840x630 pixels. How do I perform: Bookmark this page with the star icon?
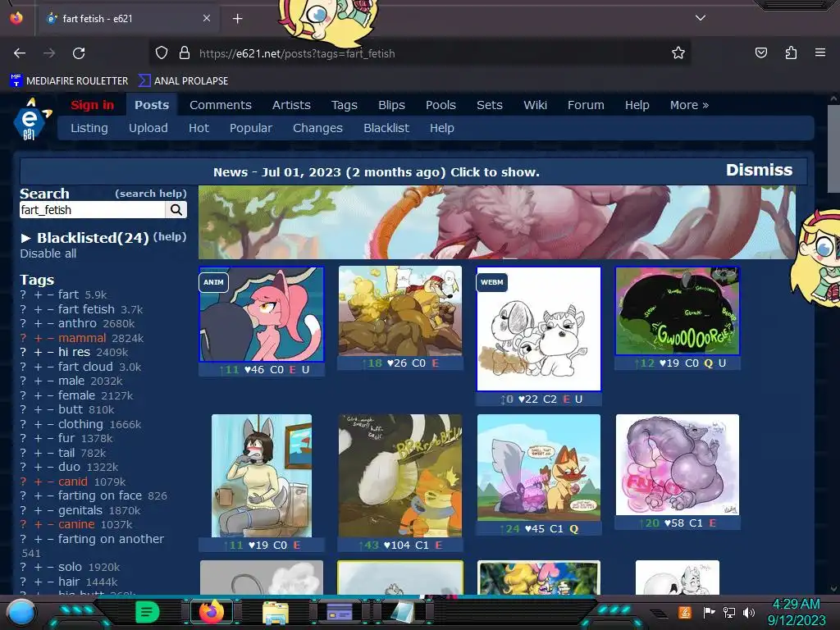point(678,53)
